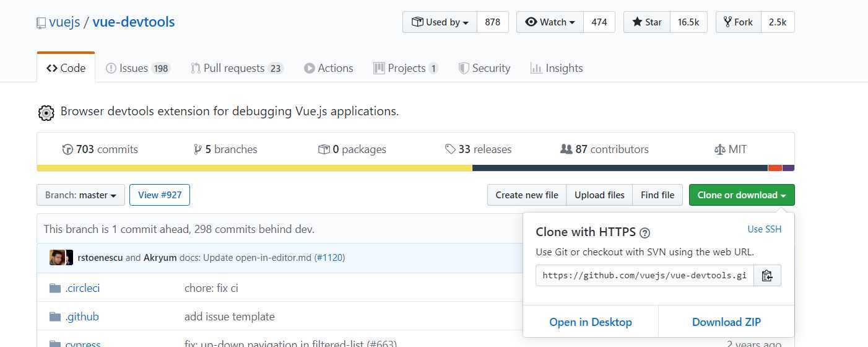Image resolution: width=868 pixels, height=347 pixels.
Task: Click the gear icon beside the repo description
Action: click(x=46, y=113)
